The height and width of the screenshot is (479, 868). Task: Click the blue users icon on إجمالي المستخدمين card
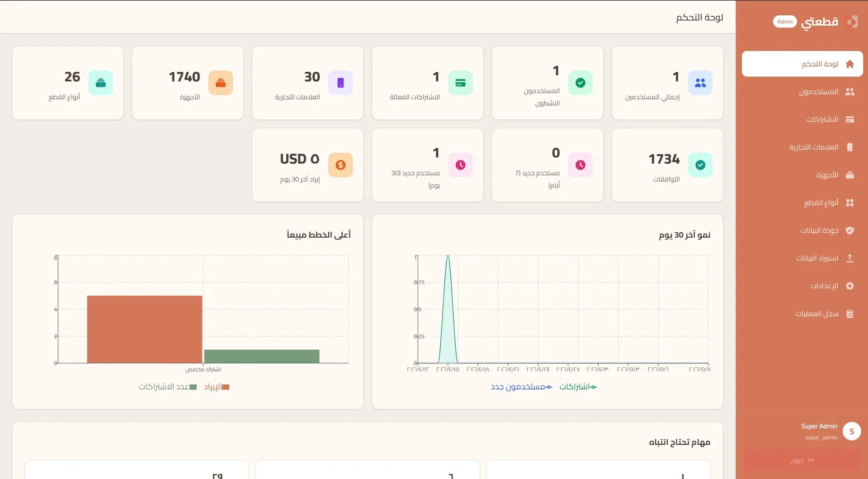click(700, 83)
